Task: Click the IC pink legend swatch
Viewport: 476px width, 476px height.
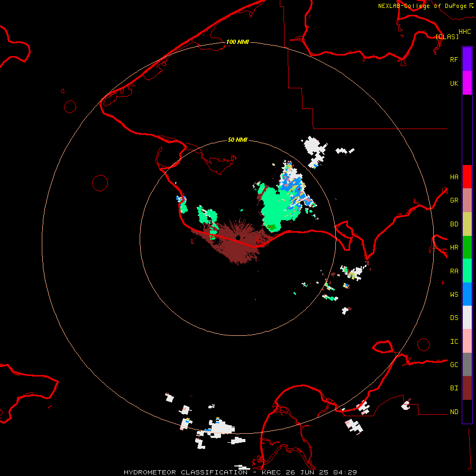Action: 467,341
